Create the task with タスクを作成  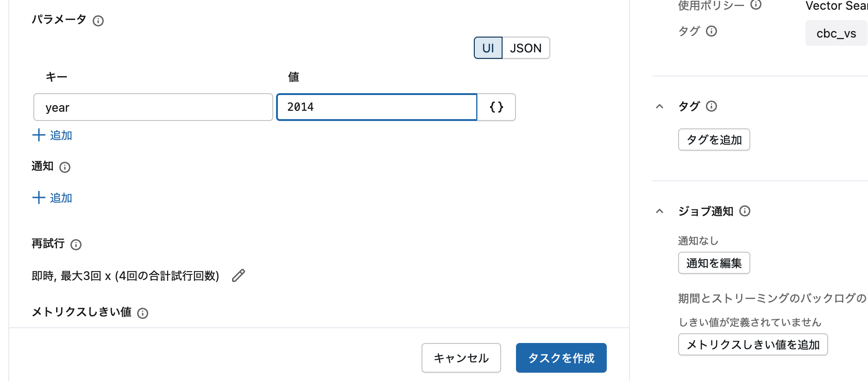[x=561, y=357]
